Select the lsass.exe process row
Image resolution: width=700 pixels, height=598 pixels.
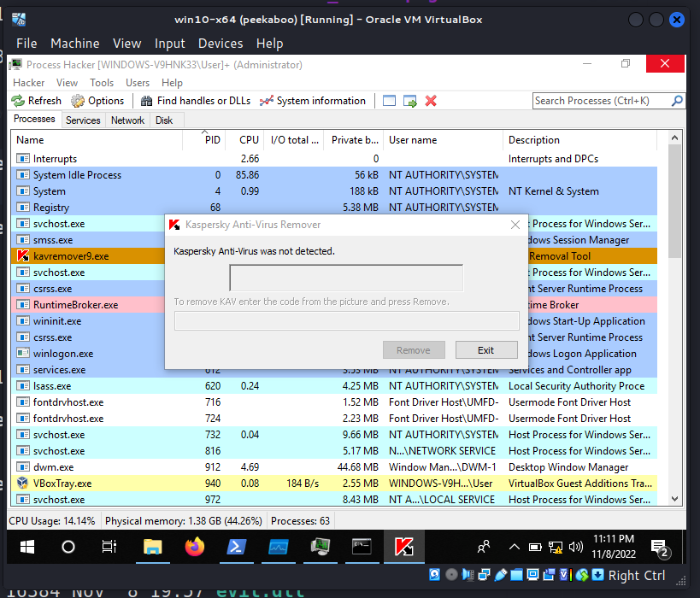point(334,386)
